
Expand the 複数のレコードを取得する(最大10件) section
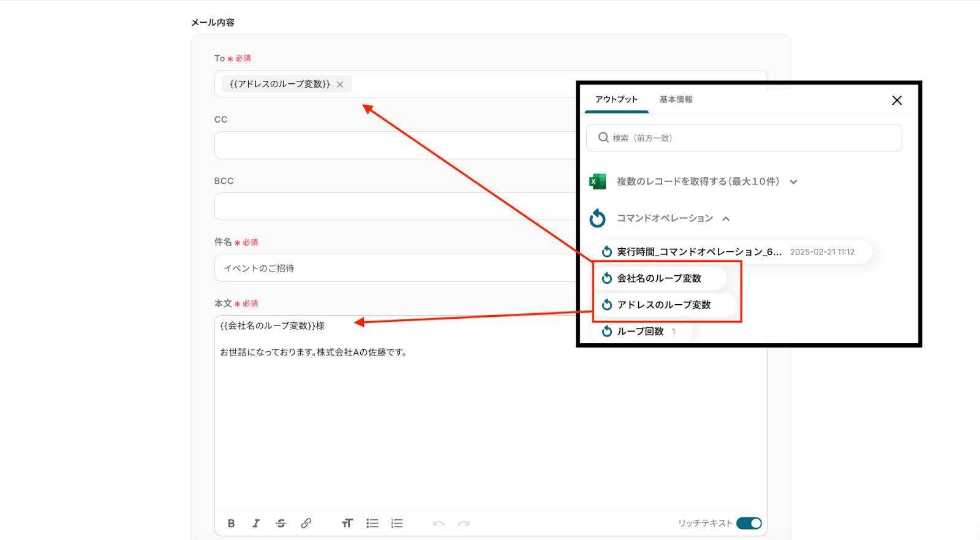tap(793, 182)
